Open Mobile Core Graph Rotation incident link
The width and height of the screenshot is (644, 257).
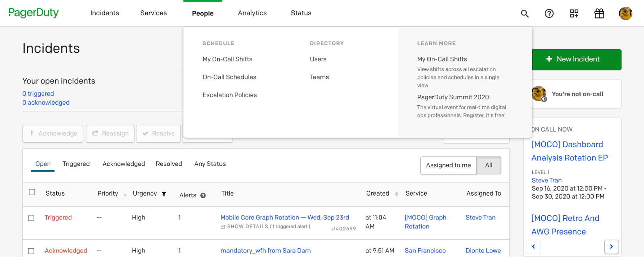(x=284, y=217)
